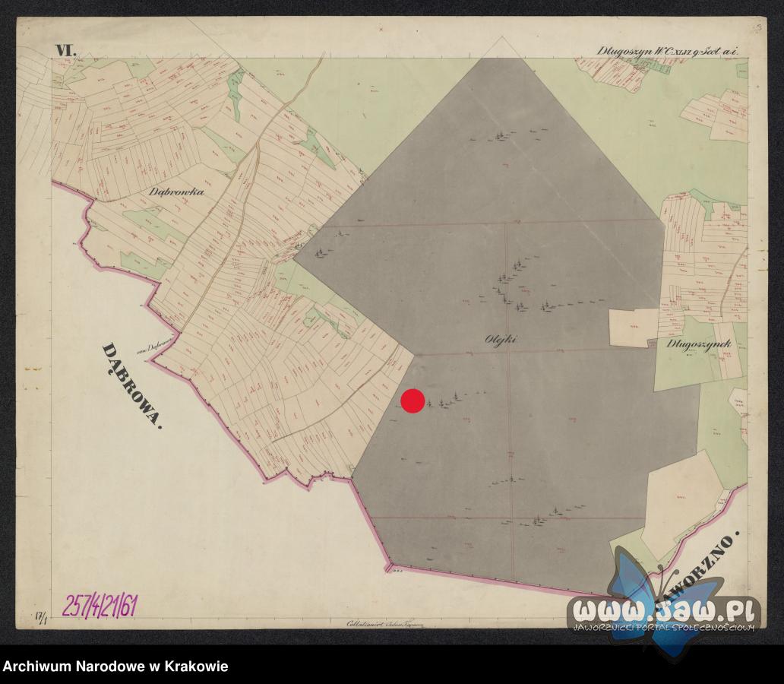
Task: Click the Archiwum Narodowe w Krakowie caption
Action: [x=115, y=667]
